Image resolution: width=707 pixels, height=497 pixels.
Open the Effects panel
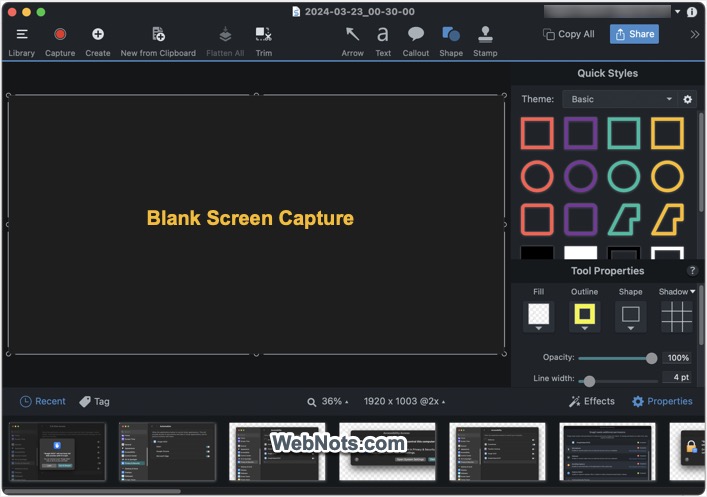592,401
